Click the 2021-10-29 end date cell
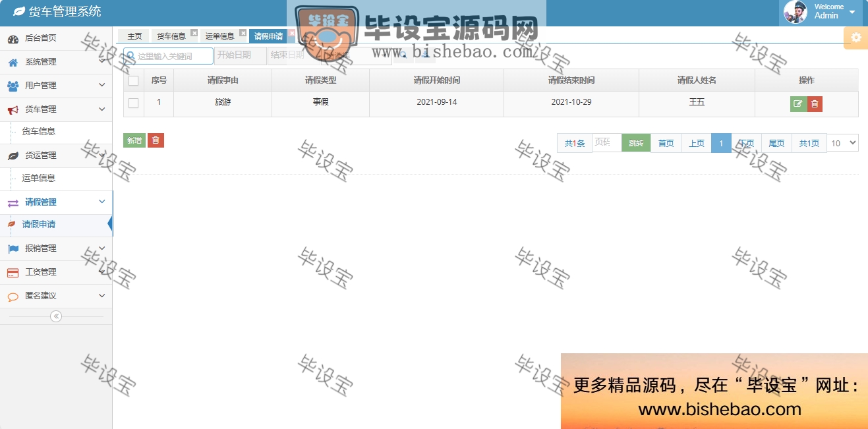 [571, 103]
